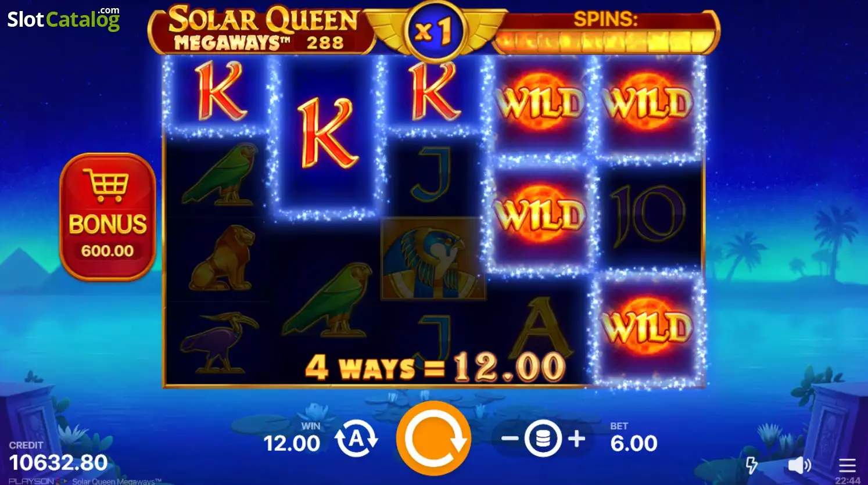Click the Horus falcon head symbol
Image resolution: width=868 pixels, height=485 pixels.
point(433,259)
